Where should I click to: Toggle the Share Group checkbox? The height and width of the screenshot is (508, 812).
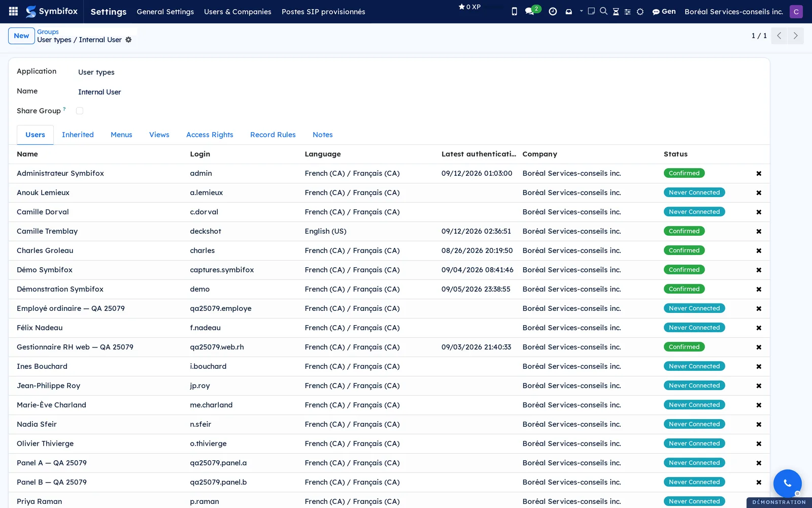tap(80, 111)
